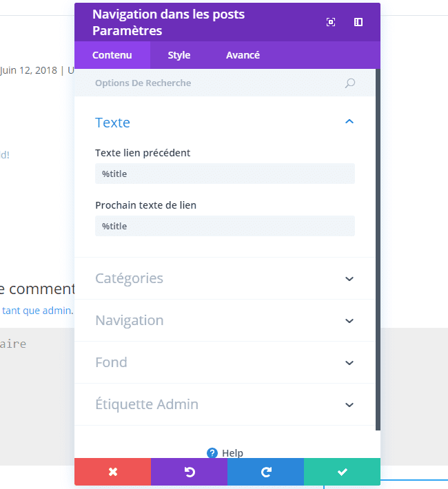Screen dimensions: 448x489
Task: Click the red discard changes X button
Action: click(113, 472)
